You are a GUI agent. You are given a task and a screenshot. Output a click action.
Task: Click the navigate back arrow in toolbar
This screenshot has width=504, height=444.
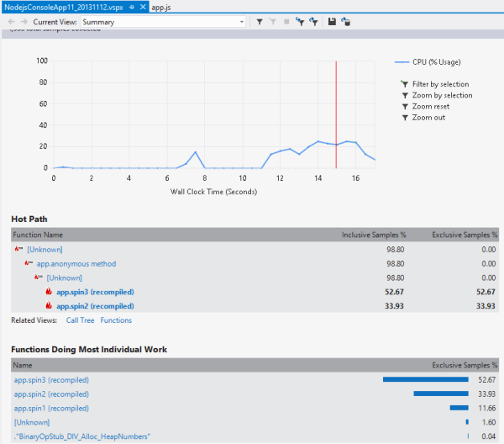click(11, 21)
